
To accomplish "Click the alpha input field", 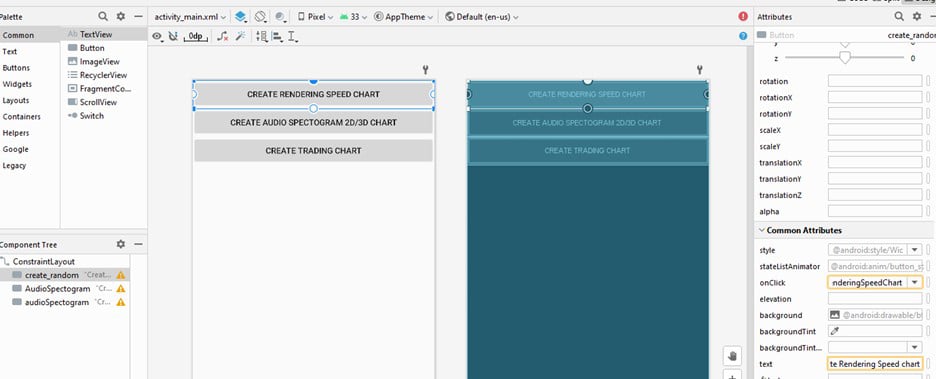I will (x=875, y=211).
